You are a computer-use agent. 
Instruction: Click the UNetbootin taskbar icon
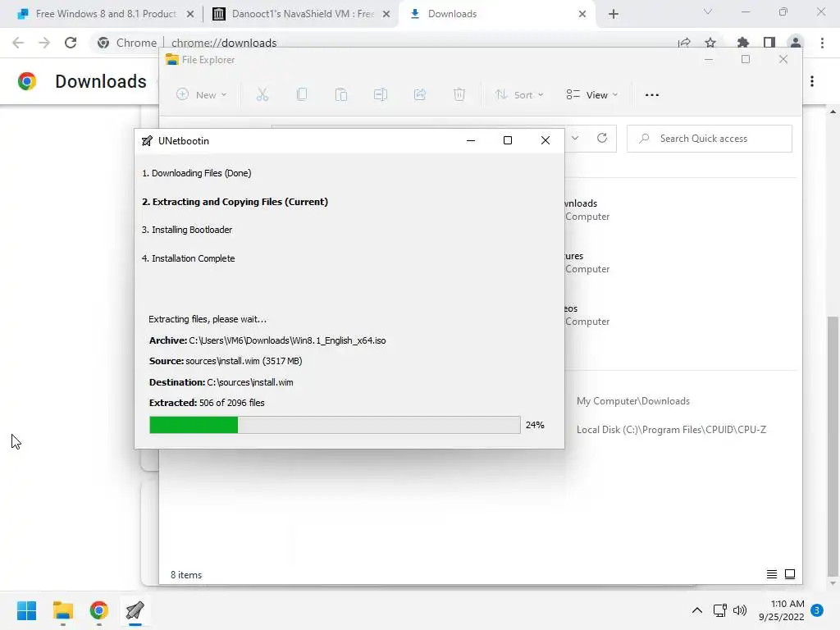pyautogui.click(x=135, y=610)
